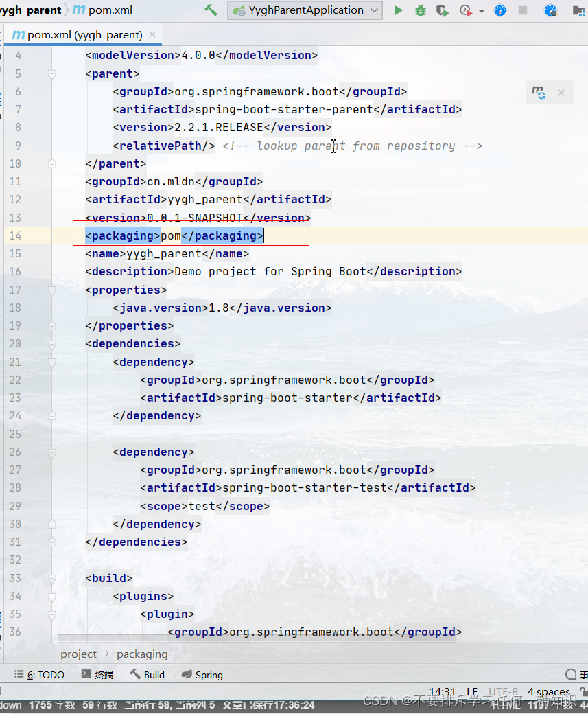Change the 4 spaces indent setting
The image size is (588, 714).
click(x=549, y=692)
